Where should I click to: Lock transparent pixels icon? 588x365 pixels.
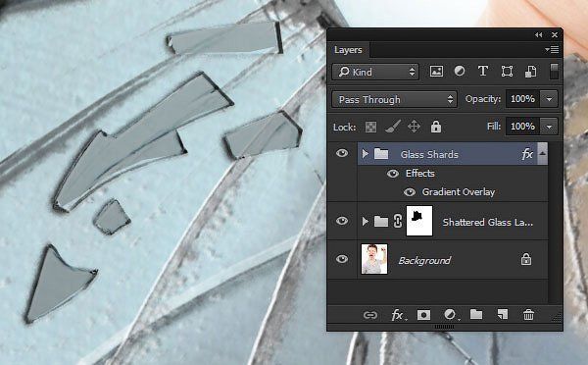pyautogui.click(x=370, y=127)
